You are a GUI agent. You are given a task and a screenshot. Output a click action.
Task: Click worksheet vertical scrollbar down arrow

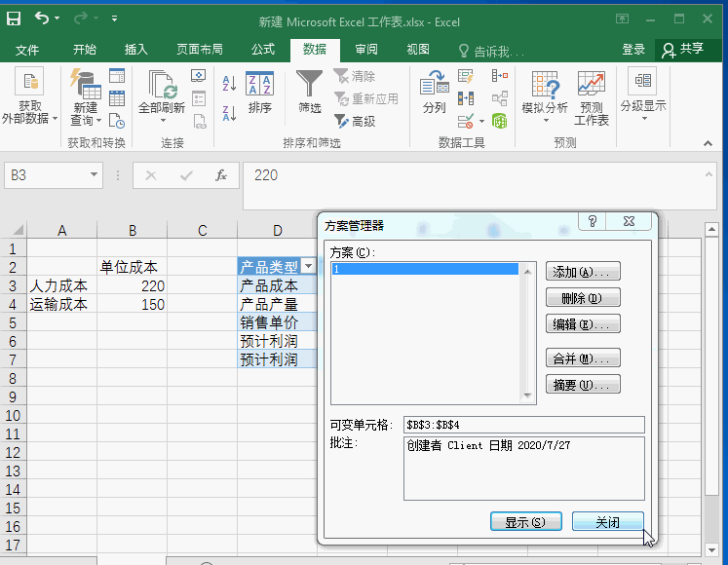(711, 549)
